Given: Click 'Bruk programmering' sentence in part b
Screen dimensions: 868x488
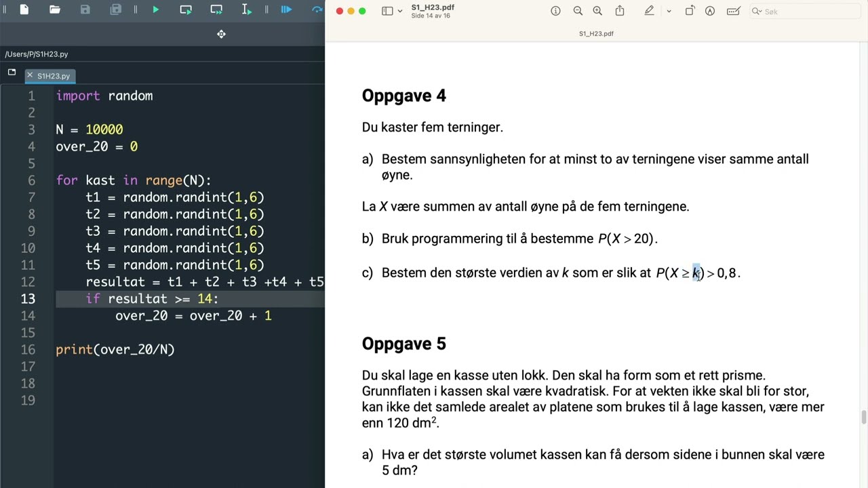Looking at the screenshot, I should pos(519,239).
